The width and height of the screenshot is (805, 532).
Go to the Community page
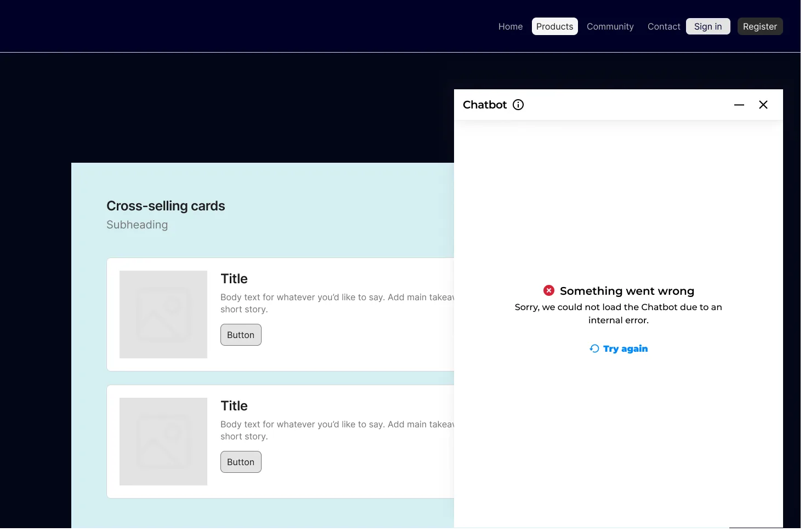tap(610, 26)
